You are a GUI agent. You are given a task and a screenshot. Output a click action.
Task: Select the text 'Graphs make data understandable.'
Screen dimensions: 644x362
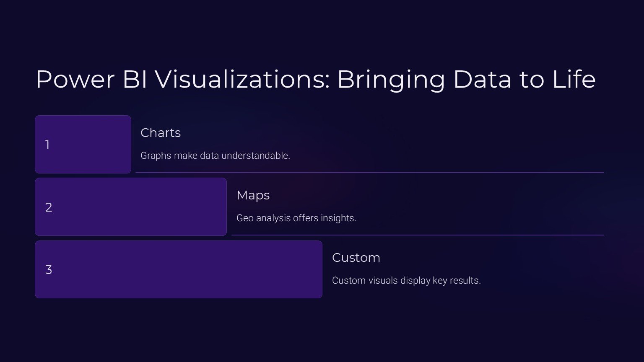[x=215, y=155]
